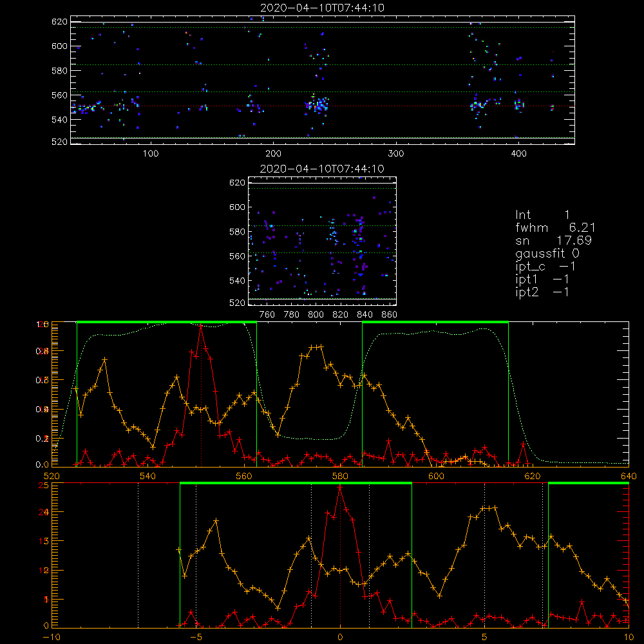The height and width of the screenshot is (644, 644).
Task: Click the '300' x-axis label of the top image
Action: [x=396, y=154]
